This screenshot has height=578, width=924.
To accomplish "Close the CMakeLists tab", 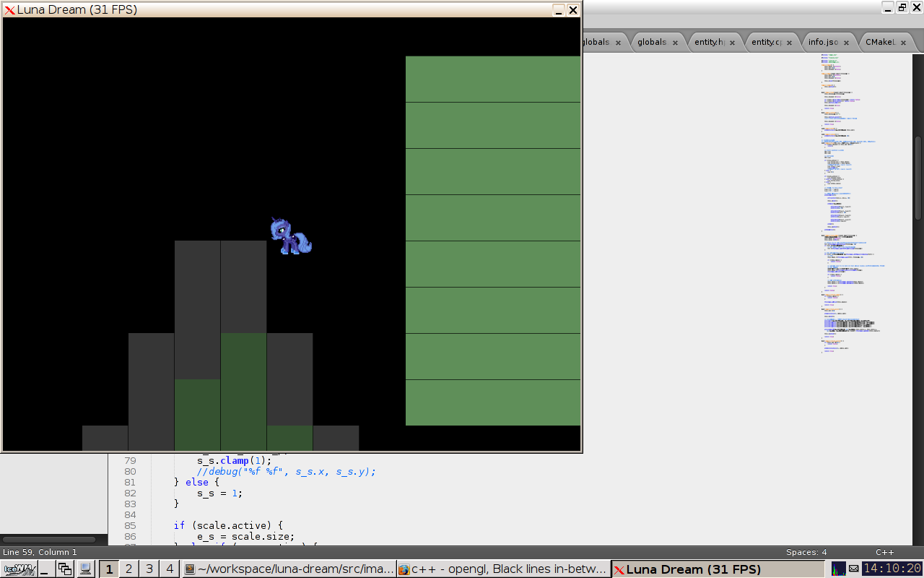I will [x=904, y=43].
